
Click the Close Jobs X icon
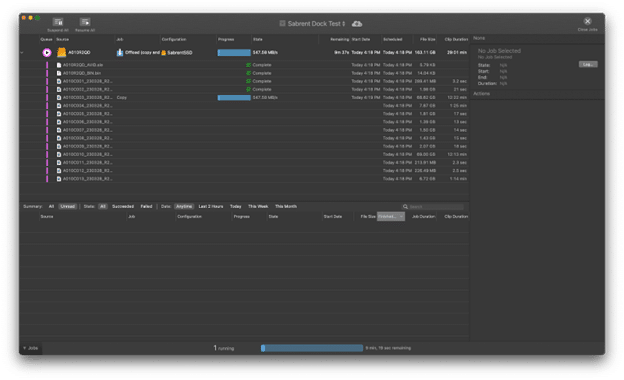(587, 21)
